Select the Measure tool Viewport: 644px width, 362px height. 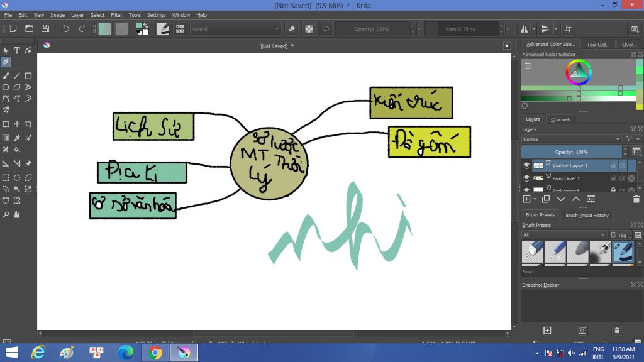coord(17,163)
